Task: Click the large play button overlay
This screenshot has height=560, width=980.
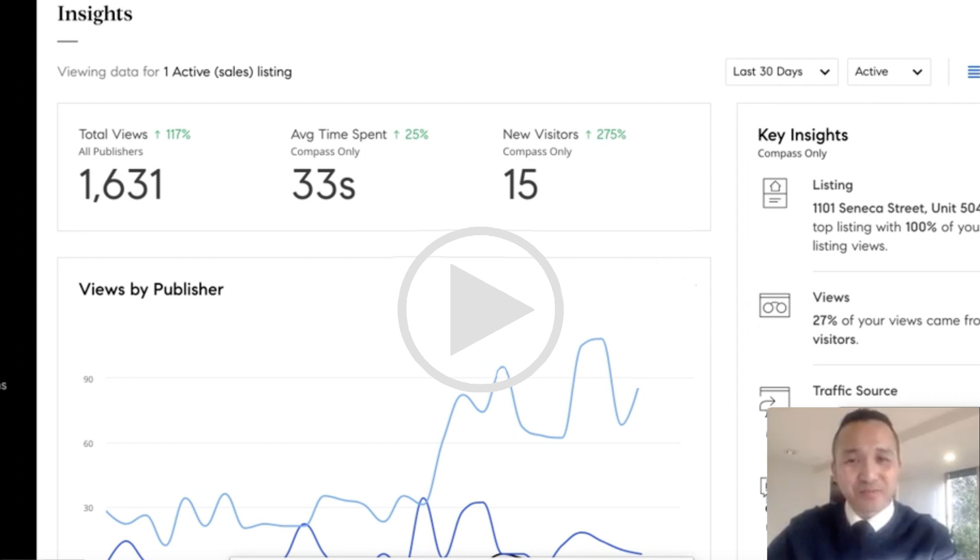Action: [480, 310]
